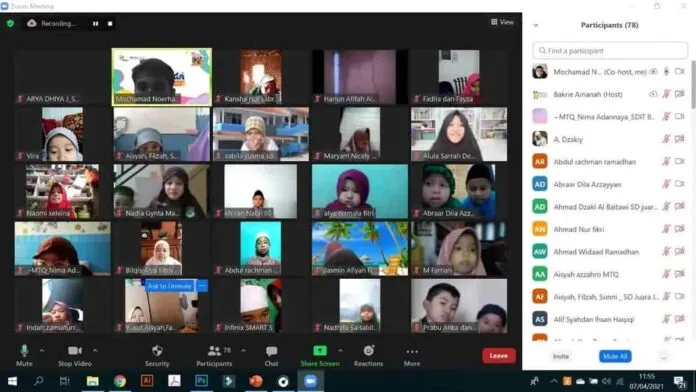Click muted mic icon for Bakrie Amanah
Viewport: 696px width, 392px height.
coord(666,94)
